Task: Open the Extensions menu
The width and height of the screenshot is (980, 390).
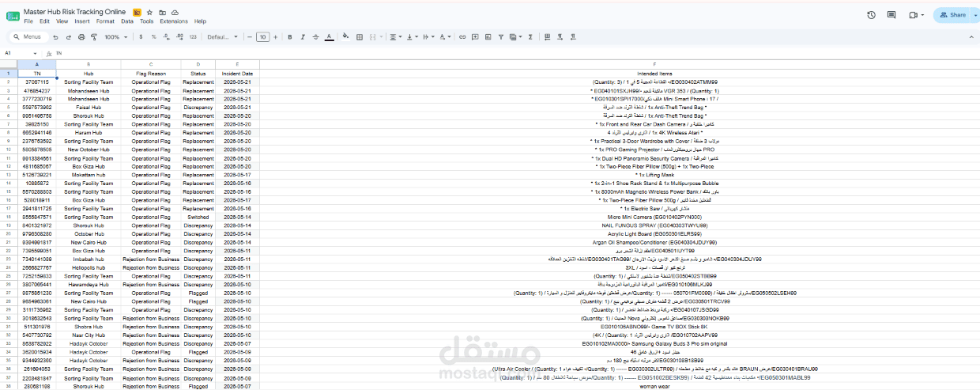Action: pyautogui.click(x=174, y=21)
